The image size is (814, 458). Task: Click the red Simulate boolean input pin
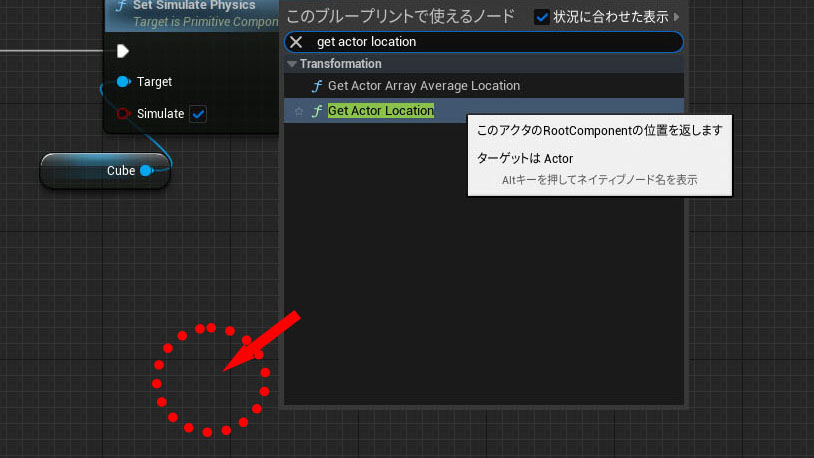point(123,114)
